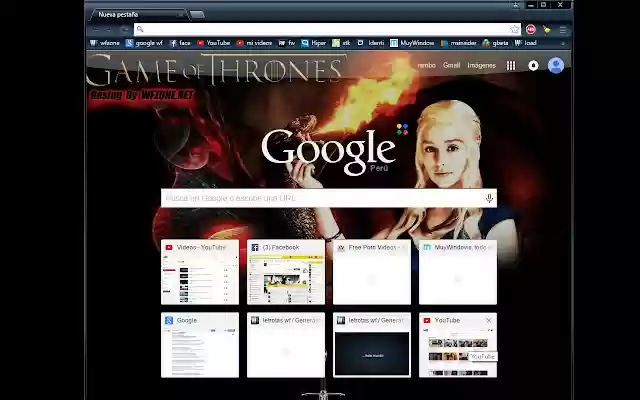
Task: Open the YouTube bookmark
Action: pyautogui.click(x=213, y=43)
